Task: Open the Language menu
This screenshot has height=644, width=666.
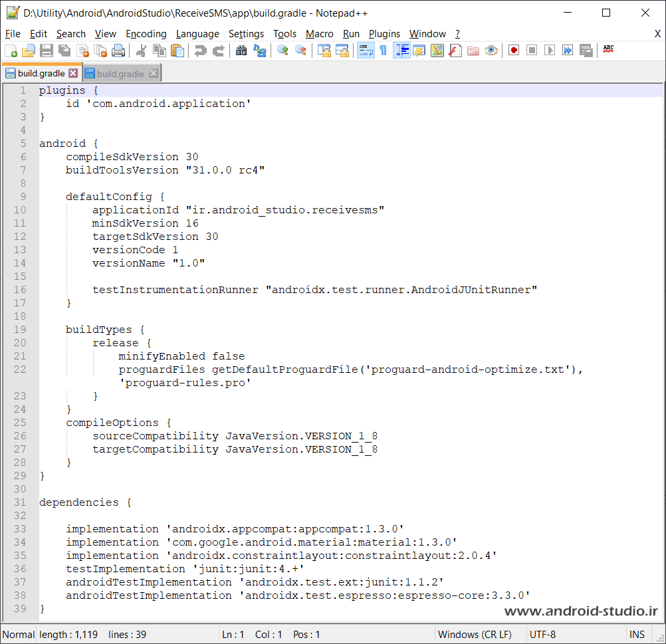Action: pos(197,33)
